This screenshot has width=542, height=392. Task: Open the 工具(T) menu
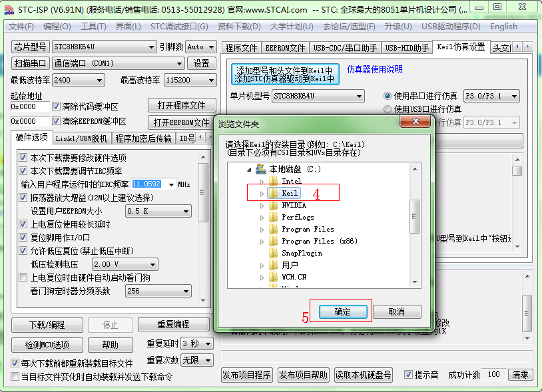93,27
